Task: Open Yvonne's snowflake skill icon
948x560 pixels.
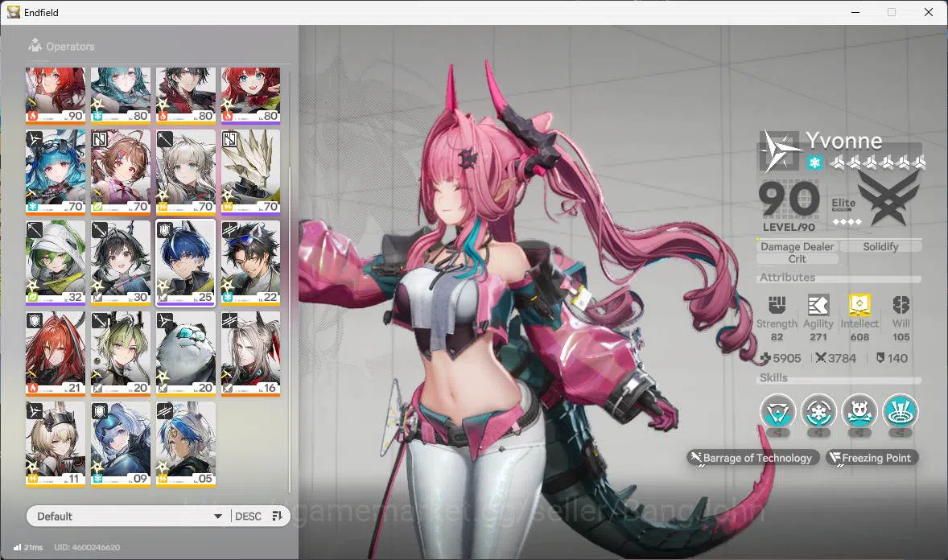Action: (818, 412)
